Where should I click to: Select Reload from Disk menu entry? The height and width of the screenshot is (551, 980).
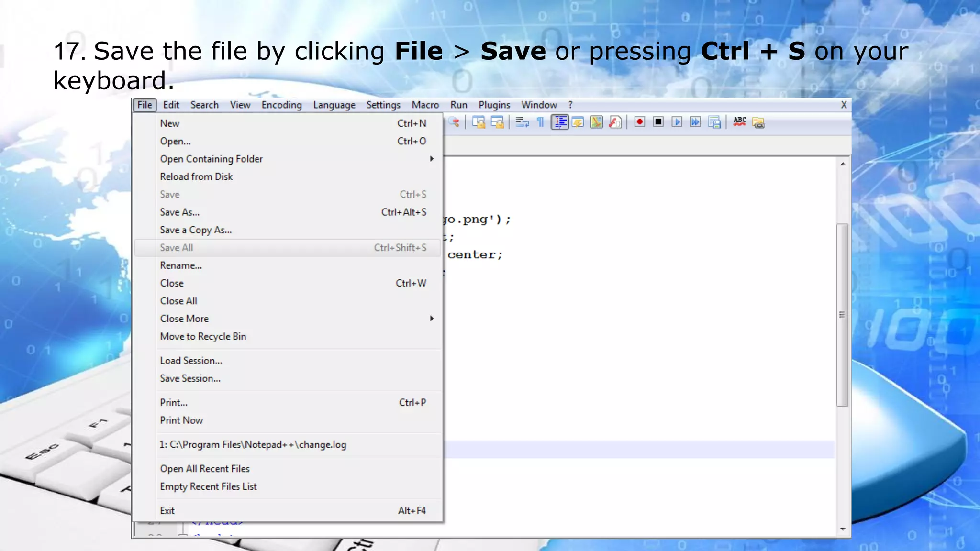click(196, 177)
